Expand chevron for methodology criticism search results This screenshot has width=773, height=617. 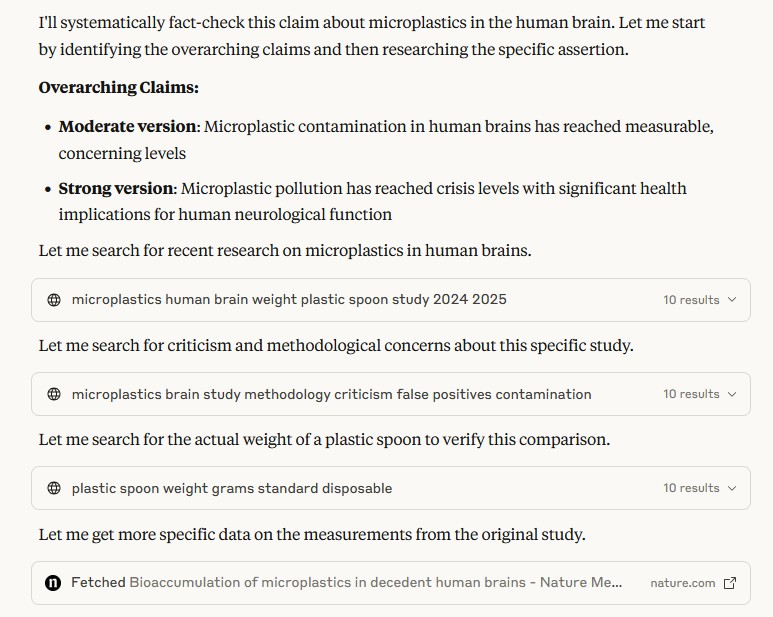[x=732, y=394]
